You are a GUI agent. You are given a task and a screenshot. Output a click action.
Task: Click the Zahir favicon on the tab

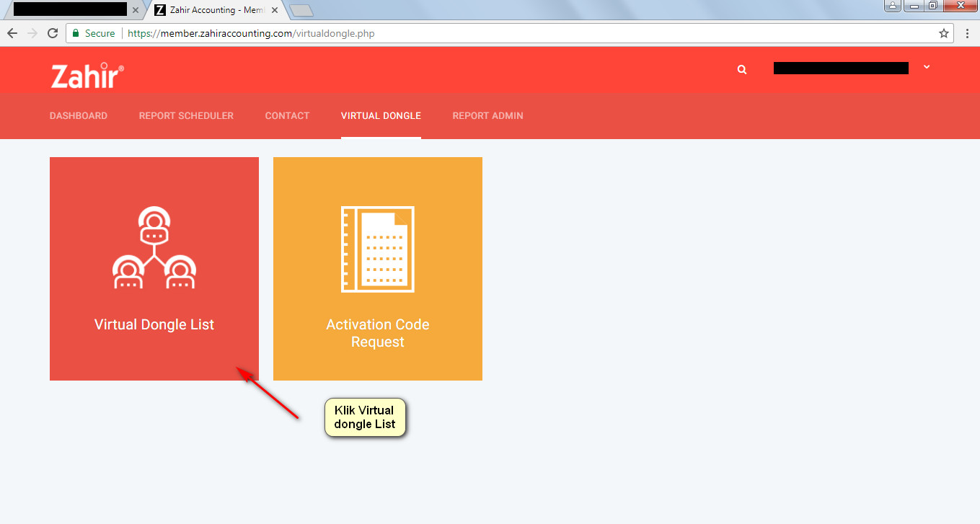click(160, 10)
